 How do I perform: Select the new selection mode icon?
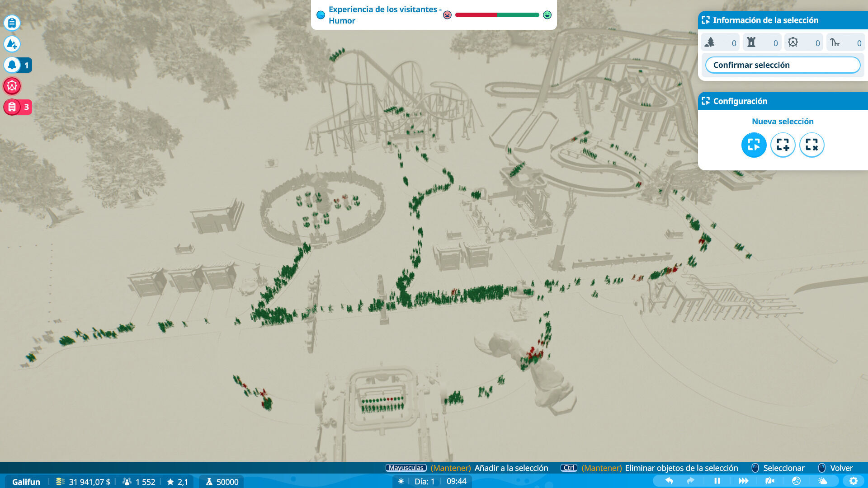tap(754, 145)
